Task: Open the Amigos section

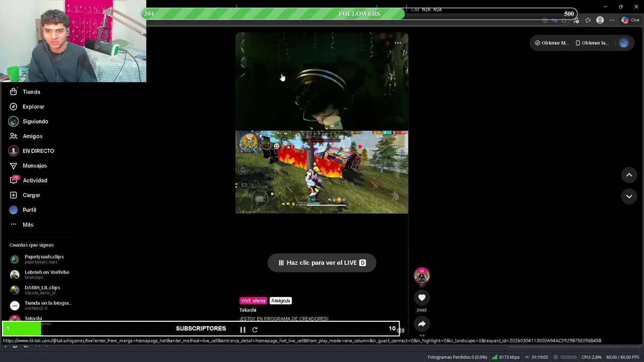Action: 26,136
